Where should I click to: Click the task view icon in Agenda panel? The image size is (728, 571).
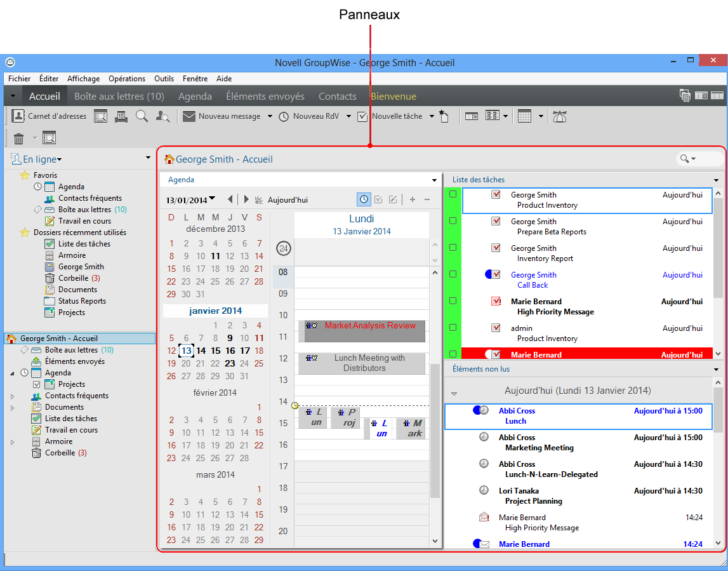coord(378,199)
